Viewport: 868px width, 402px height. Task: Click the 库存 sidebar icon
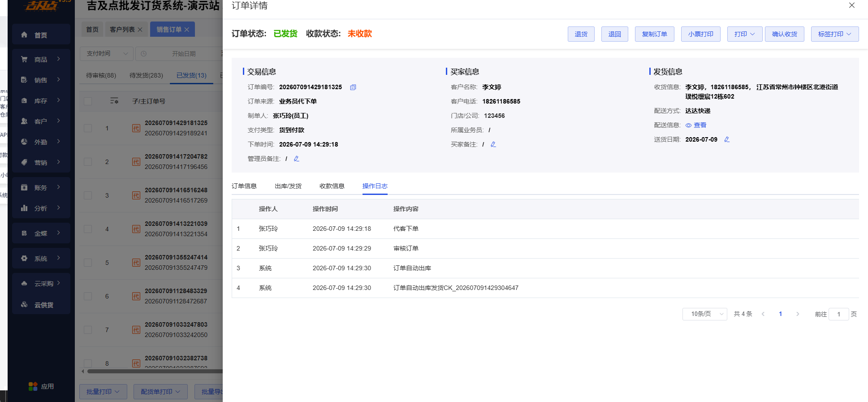click(24, 101)
